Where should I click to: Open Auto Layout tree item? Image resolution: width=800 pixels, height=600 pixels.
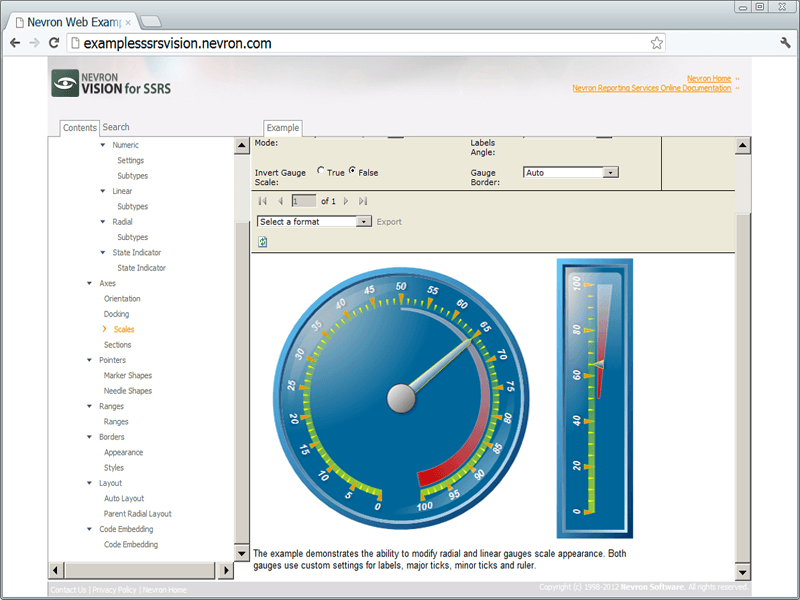[124, 498]
